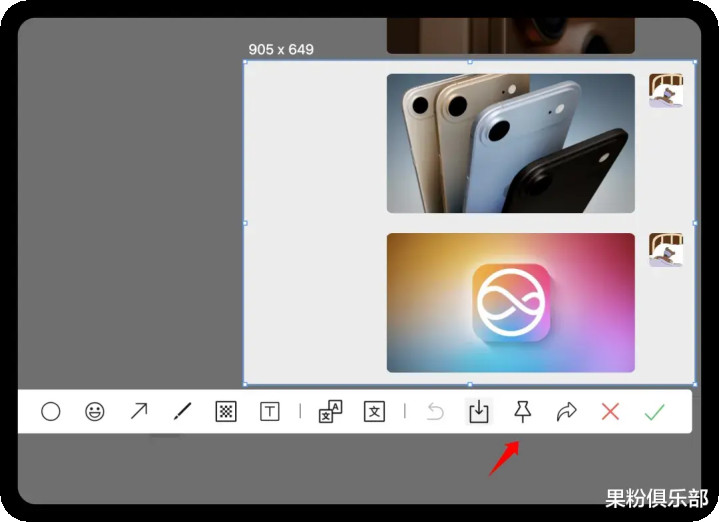Cancel the screenshot with red X
Screen dimensions: 719x522
(x=610, y=411)
